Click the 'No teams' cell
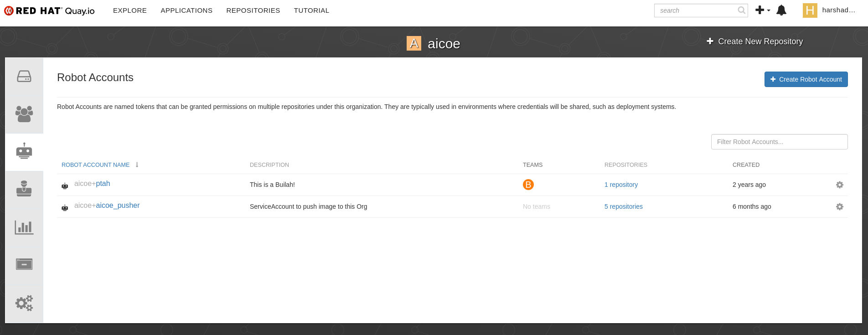The height and width of the screenshot is (335, 868). [x=537, y=206]
